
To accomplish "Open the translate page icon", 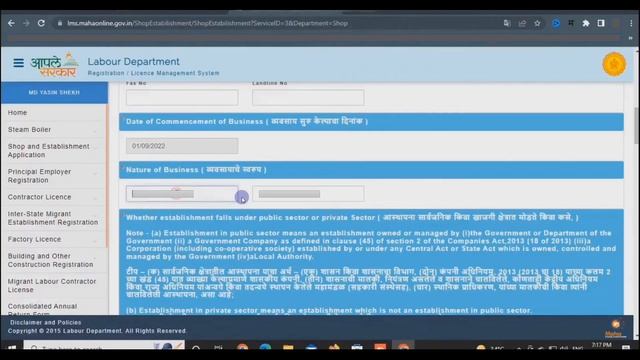I will (507, 23).
